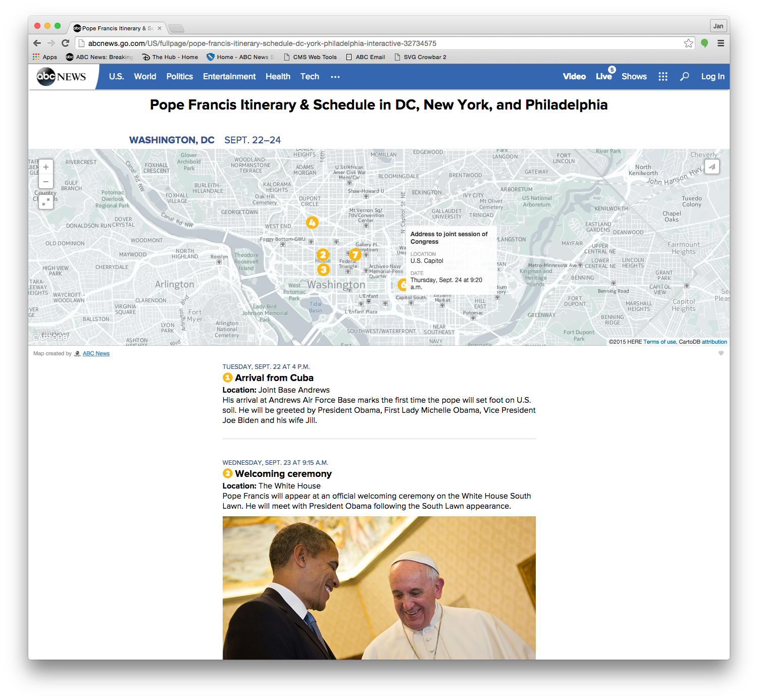Image resolution: width=758 pixels, height=700 pixels.
Task: Open the Health section
Action: (x=278, y=77)
